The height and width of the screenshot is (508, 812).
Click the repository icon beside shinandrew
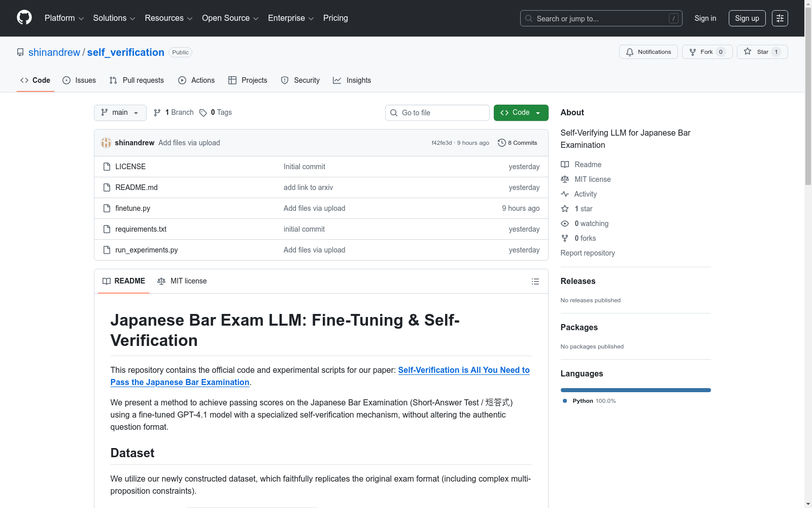(x=20, y=52)
